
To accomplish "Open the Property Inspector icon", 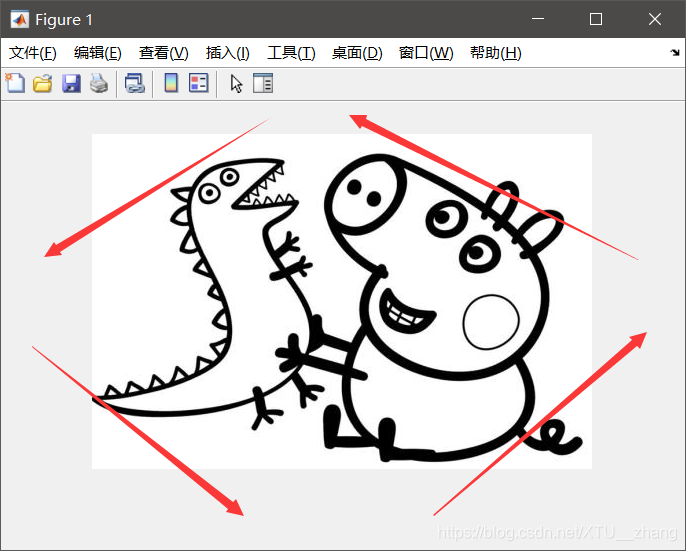I will (x=263, y=83).
